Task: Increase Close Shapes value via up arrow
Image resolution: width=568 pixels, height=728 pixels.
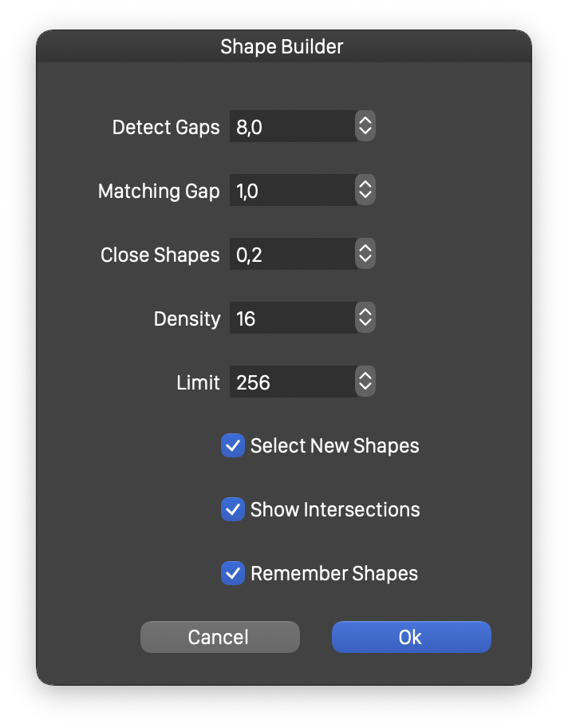Action: [365, 247]
